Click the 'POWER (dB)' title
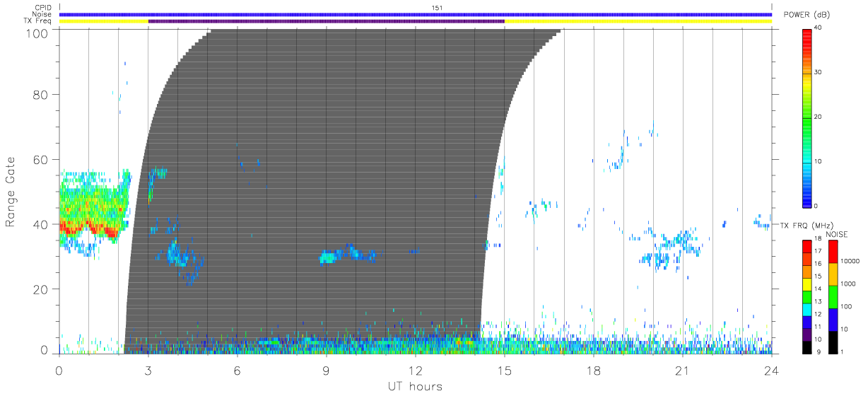The width and height of the screenshot is (868, 401). point(808,15)
